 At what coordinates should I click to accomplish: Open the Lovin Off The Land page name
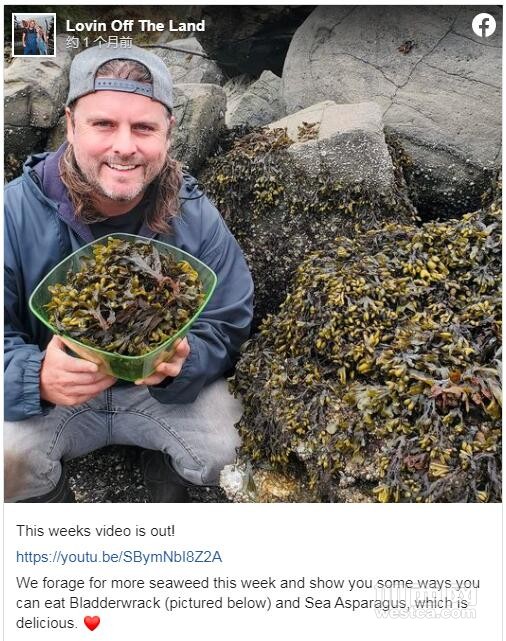pyautogui.click(x=135, y=26)
